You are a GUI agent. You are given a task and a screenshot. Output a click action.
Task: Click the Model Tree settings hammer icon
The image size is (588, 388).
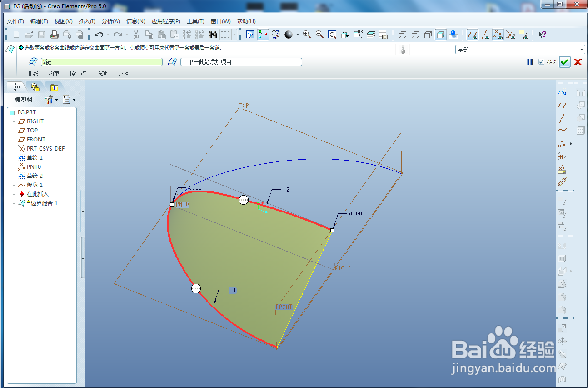click(x=49, y=100)
